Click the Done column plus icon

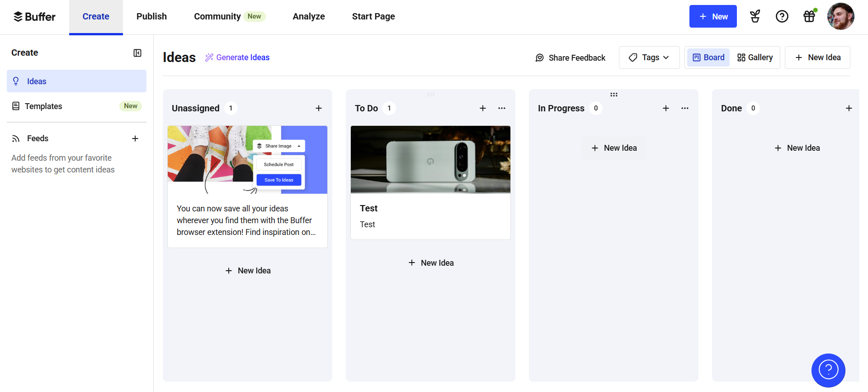pyautogui.click(x=849, y=108)
